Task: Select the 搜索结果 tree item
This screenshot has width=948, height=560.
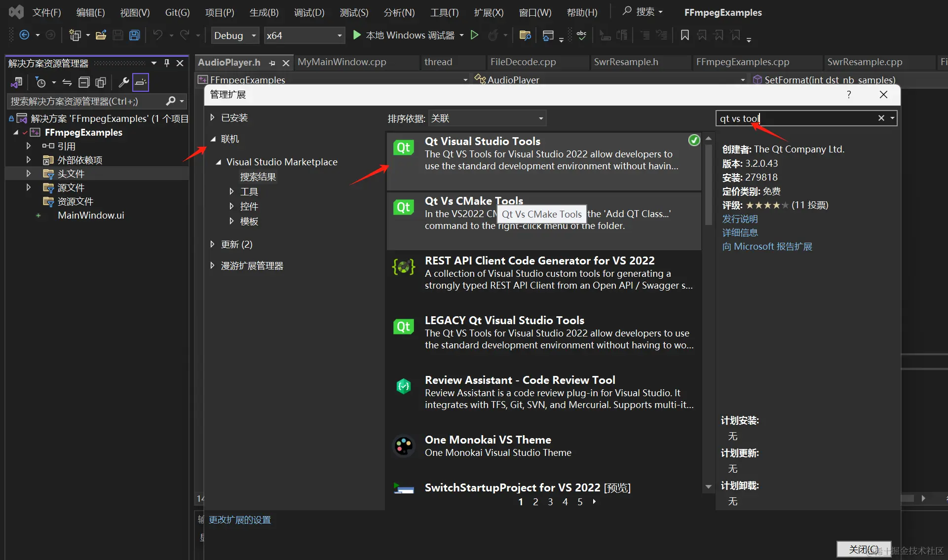Action: [258, 177]
